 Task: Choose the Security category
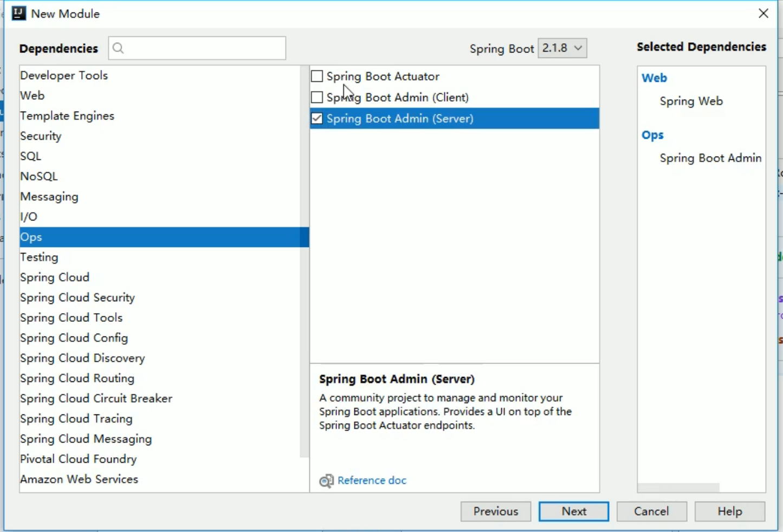160,136
